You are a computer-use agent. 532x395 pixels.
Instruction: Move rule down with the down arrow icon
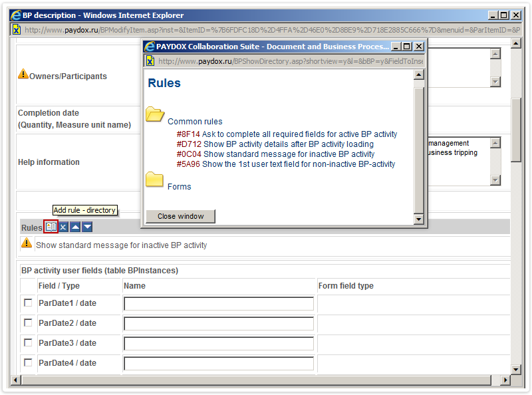coord(87,227)
